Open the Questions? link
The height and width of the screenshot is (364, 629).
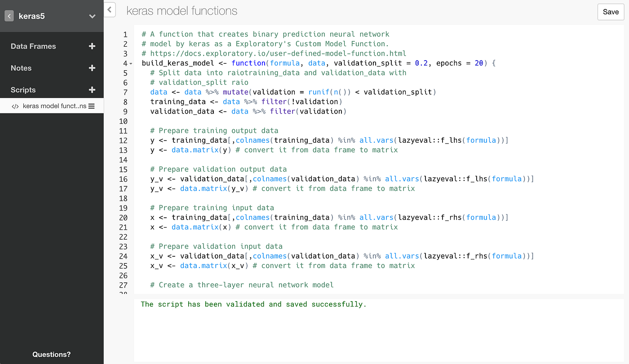coord(51,354)
